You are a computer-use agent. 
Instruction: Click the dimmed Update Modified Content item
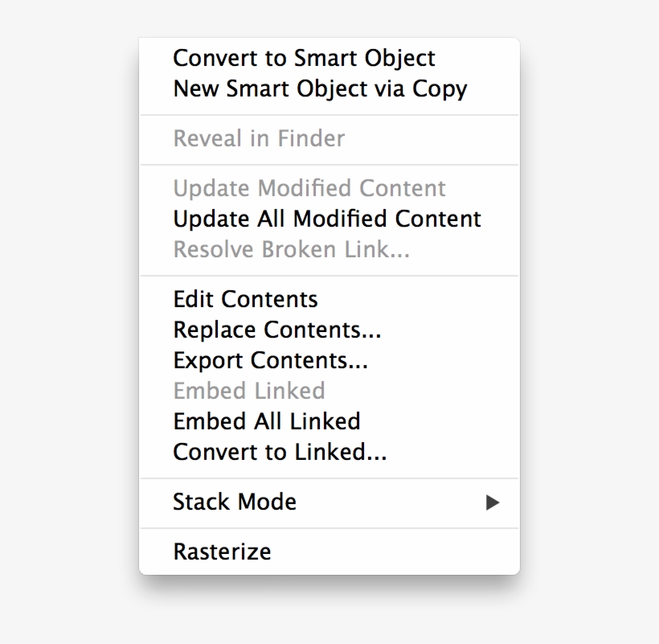(x=309, y=189)
